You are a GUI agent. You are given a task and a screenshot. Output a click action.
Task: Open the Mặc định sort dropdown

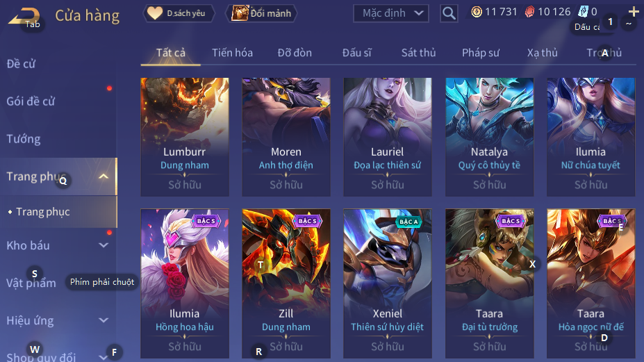(x=390, y=13)
